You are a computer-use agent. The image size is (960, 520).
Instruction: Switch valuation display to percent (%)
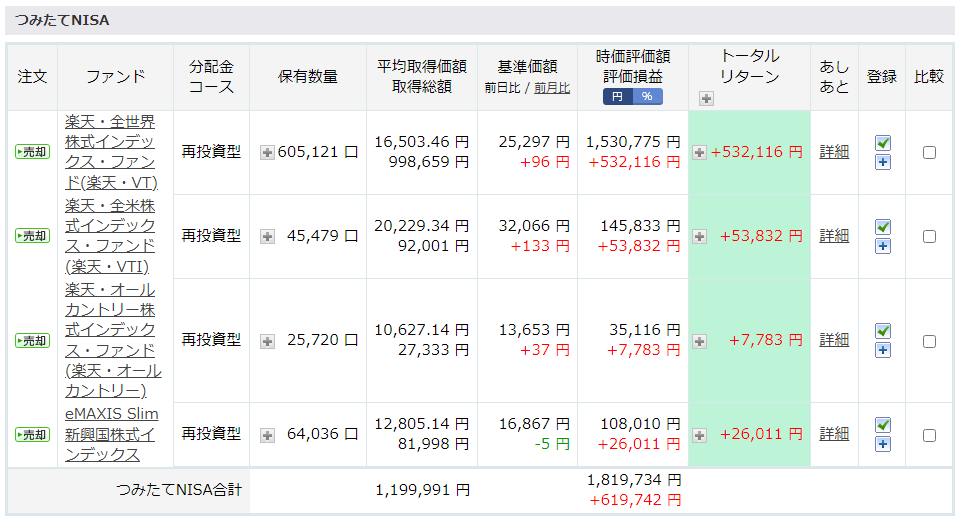pos(647,97)
